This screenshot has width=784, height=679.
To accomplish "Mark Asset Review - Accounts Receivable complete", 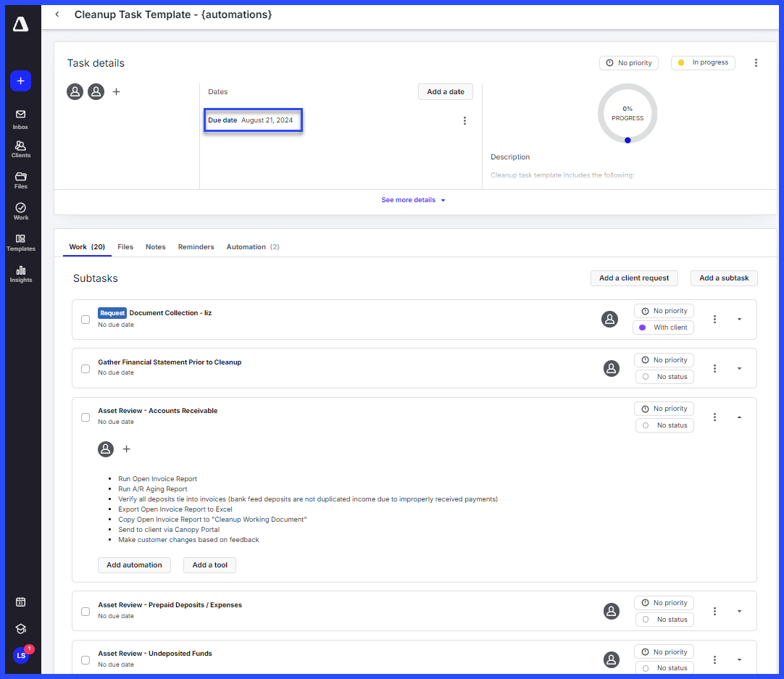I will pyautogui.click(x=86, y=417).
